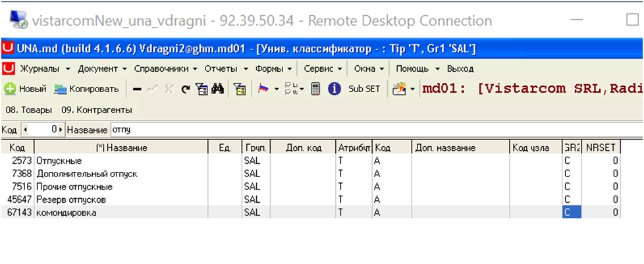This screenshot has height=264, width=644.
Task: Click code cell 45647
Action: 17,199
